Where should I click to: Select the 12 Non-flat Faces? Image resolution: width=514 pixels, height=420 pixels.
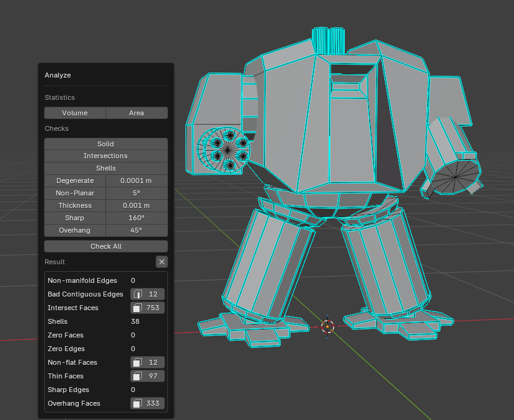[x=148, y=362]
